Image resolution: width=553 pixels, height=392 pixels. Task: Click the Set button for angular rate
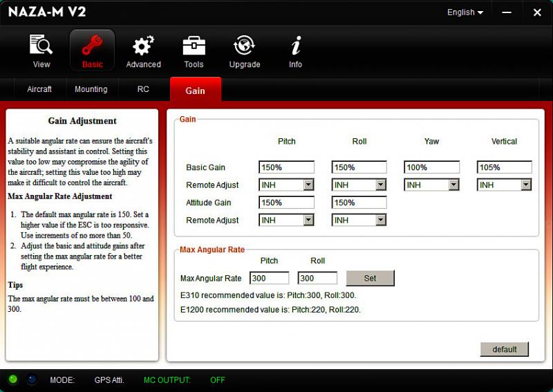370,278
